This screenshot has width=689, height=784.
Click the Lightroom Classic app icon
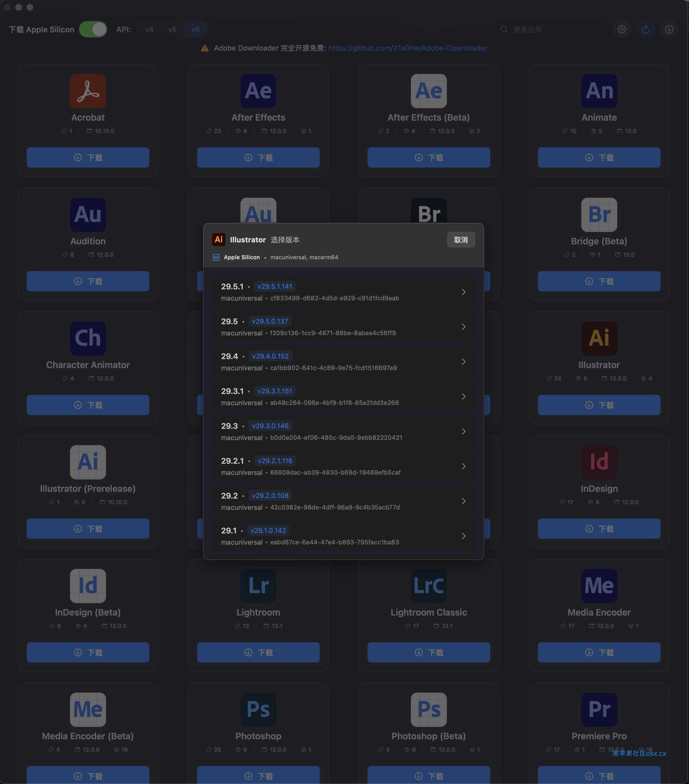point(429,586)
